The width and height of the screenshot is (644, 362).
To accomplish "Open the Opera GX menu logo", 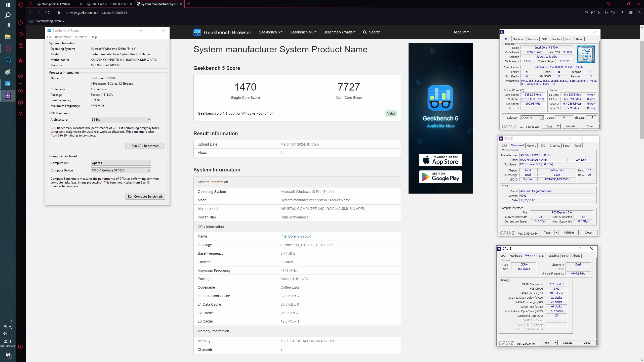I will (21, 5).
